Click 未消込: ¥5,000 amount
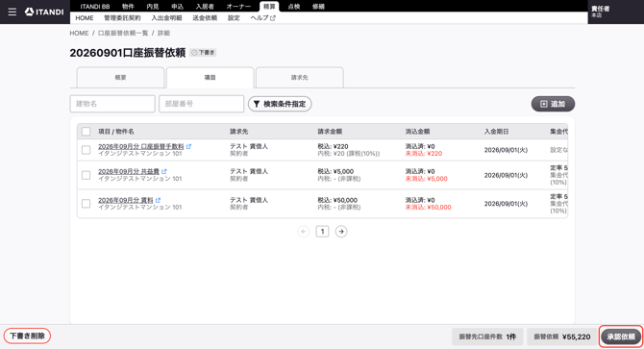 pyautogui.click(x=427, y=179)
